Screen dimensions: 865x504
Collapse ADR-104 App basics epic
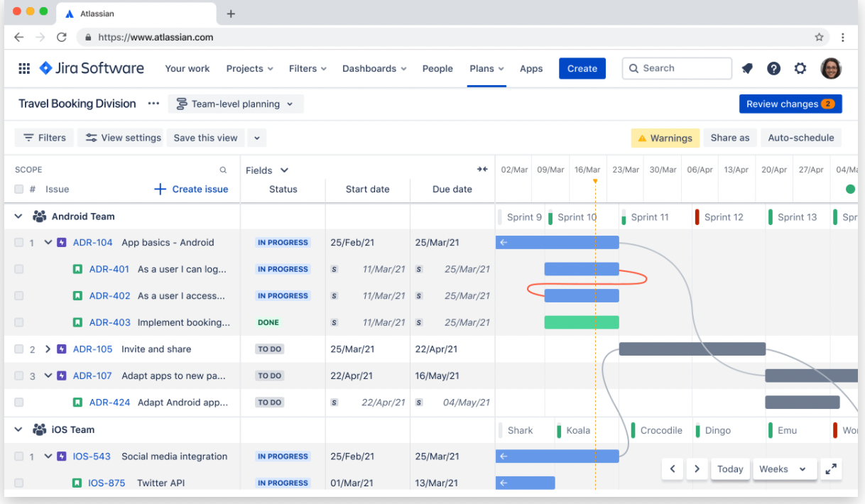(48, 243)
